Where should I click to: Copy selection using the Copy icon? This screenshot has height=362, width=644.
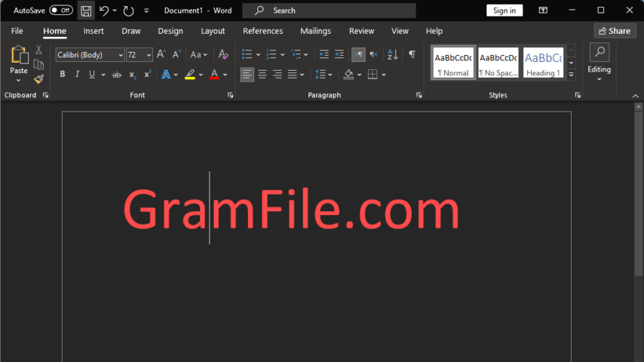[x=38, y=65]
